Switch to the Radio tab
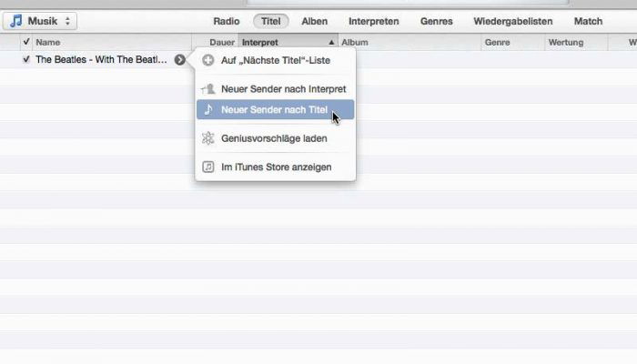The height and width of the screenshot is (364, 637). [227, 21]
